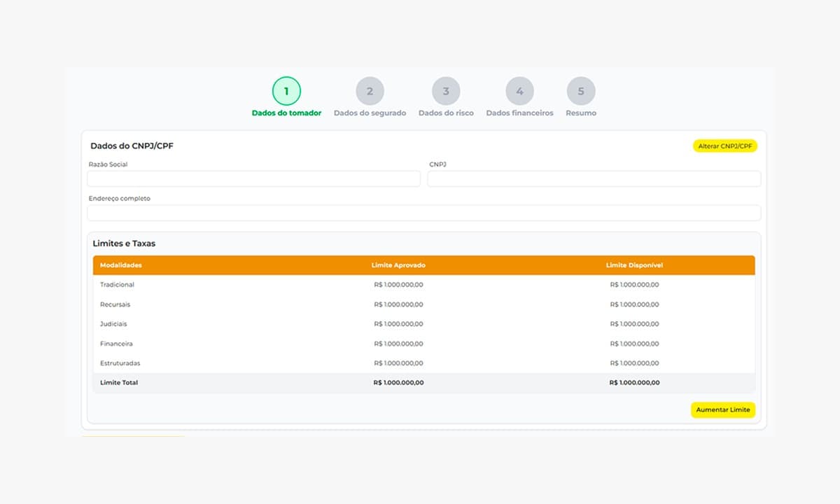Open step 4 circle Dados financeiros
840x504 pixels.
(x=519, y=91)
